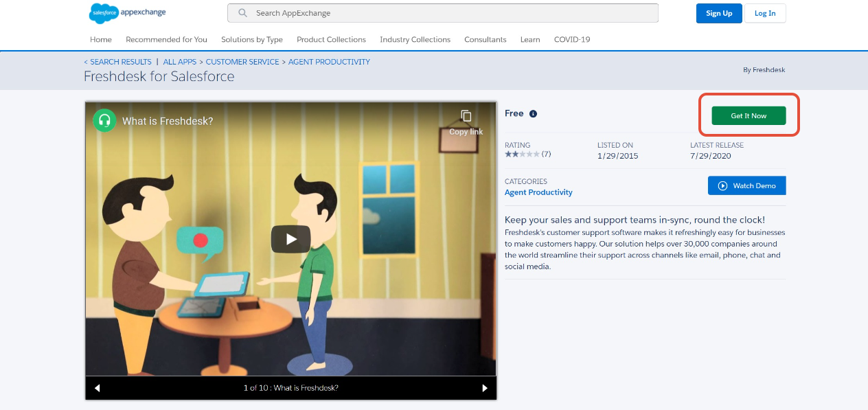The image size is (868, 410).
Task: Play the What is Freshdesk video
Action: pyautogui.click(x=290, y=239)
